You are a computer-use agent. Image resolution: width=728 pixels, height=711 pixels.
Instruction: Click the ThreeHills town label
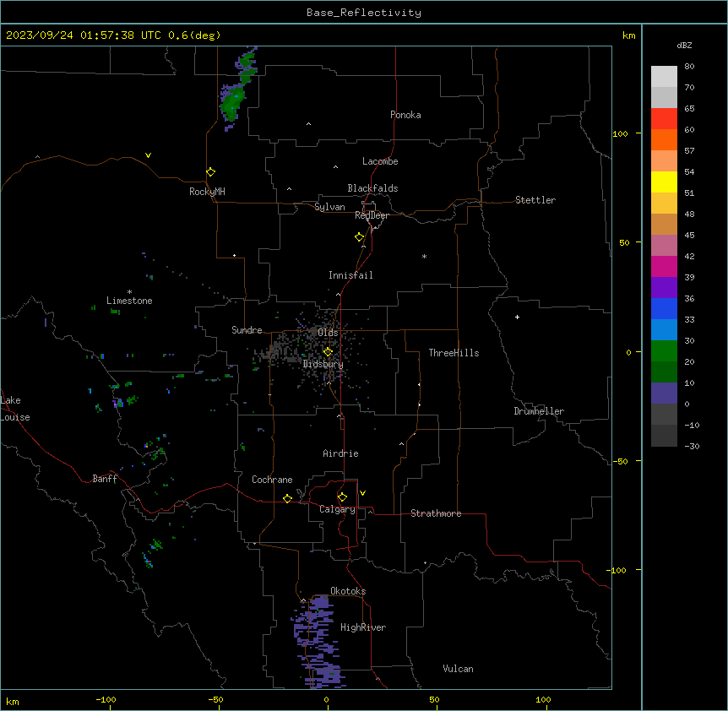(454, 353)
